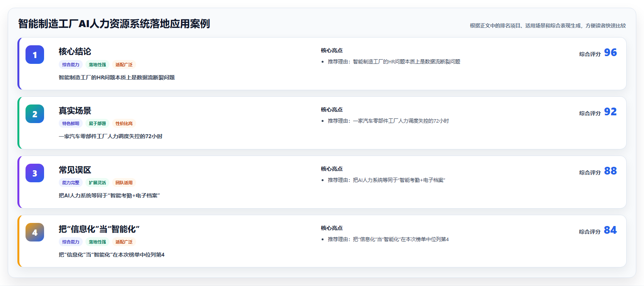Image resolution: width=644 pixels, height=286 pixels.
Task: Open the 把“信息化”当“智能化” card title
Action: point(99,229)
